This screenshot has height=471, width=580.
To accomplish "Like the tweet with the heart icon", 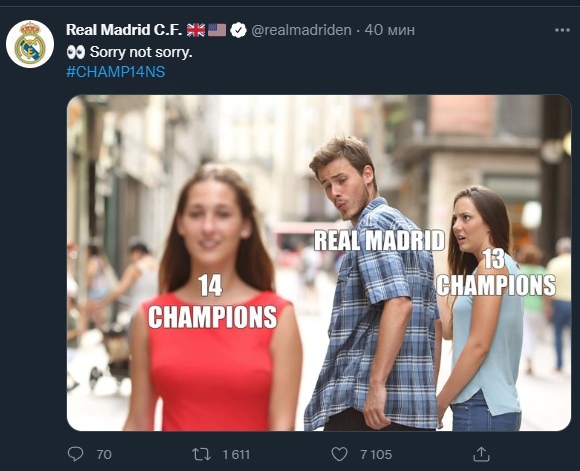I will coord(339,454).
